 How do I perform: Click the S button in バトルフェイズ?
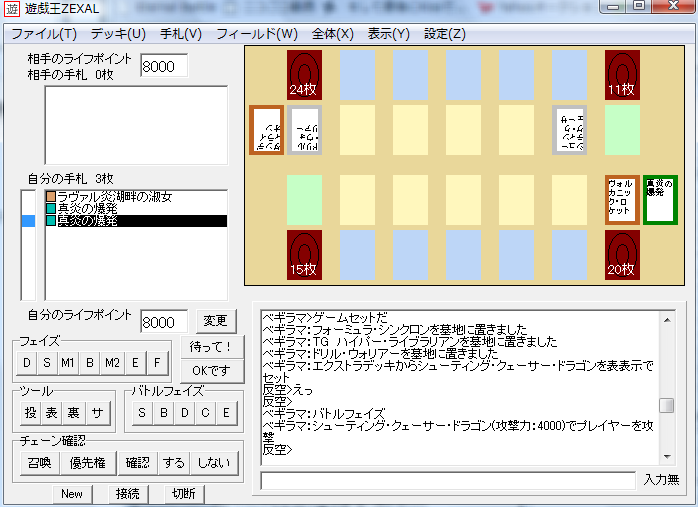142,413
